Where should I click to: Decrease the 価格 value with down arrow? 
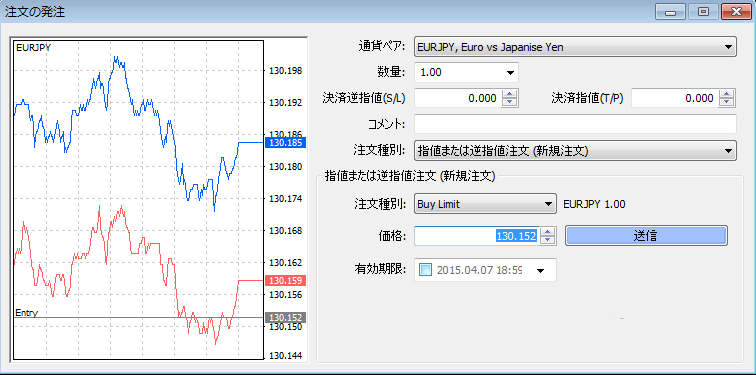[x=548, y=240]
